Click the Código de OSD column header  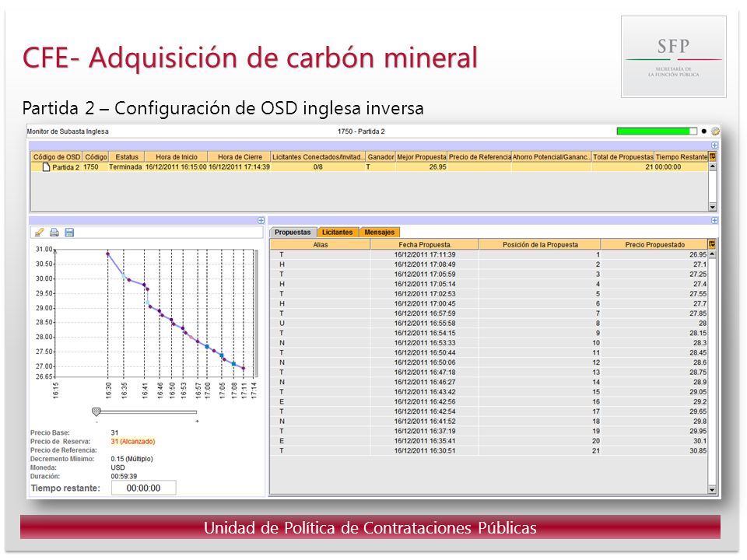click(57, 156)
